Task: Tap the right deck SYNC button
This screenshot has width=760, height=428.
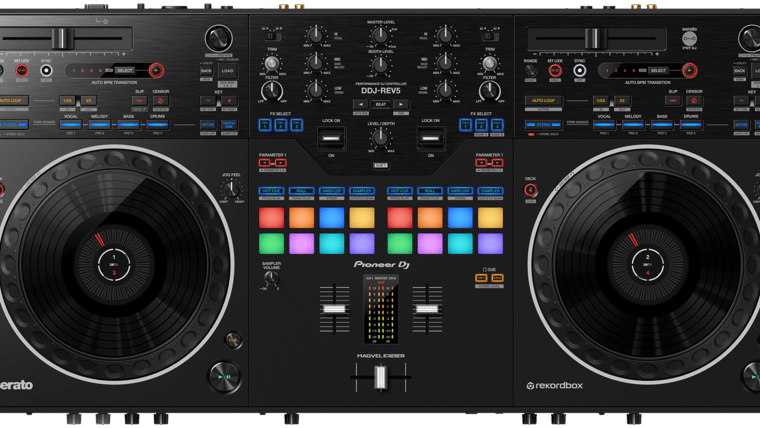Action: coord(579,71)
